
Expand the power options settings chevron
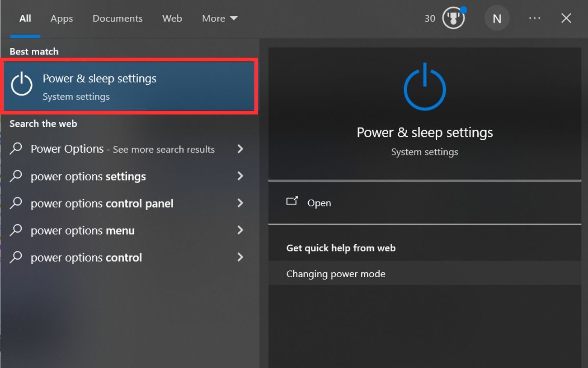coord(240,176)
